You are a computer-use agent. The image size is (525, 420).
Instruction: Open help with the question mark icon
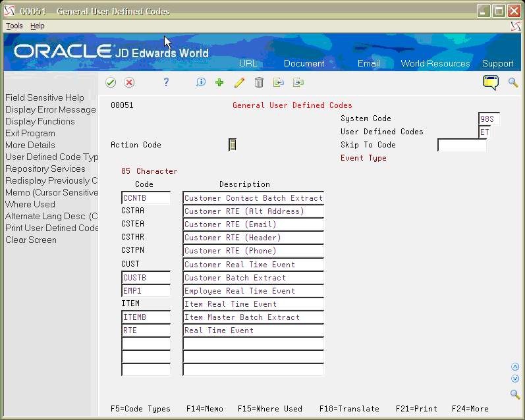[166, 82]
